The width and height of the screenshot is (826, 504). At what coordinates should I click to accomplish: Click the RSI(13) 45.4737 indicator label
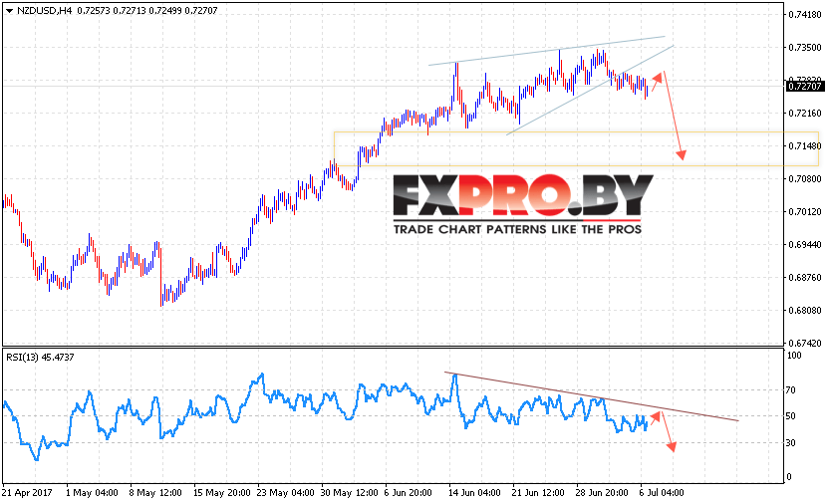[x=40, y=357]
